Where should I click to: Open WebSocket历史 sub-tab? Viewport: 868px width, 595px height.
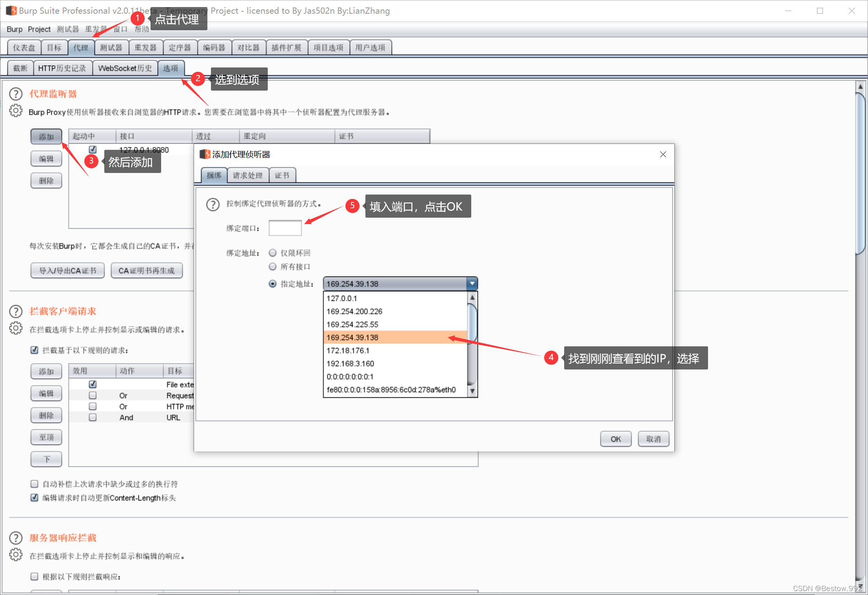coord(125,68)
